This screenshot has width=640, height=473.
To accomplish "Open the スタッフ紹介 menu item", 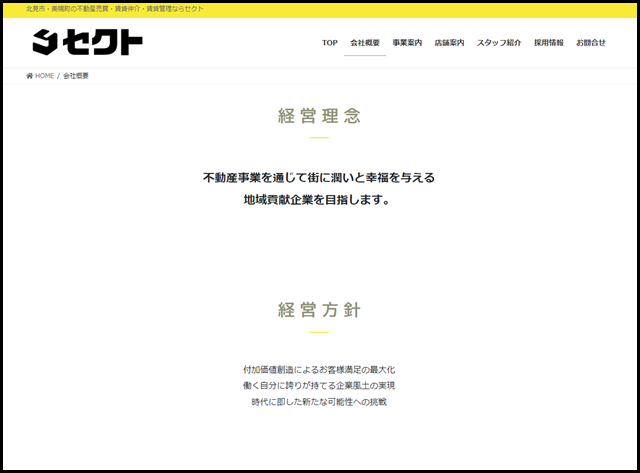I will 499,42.
